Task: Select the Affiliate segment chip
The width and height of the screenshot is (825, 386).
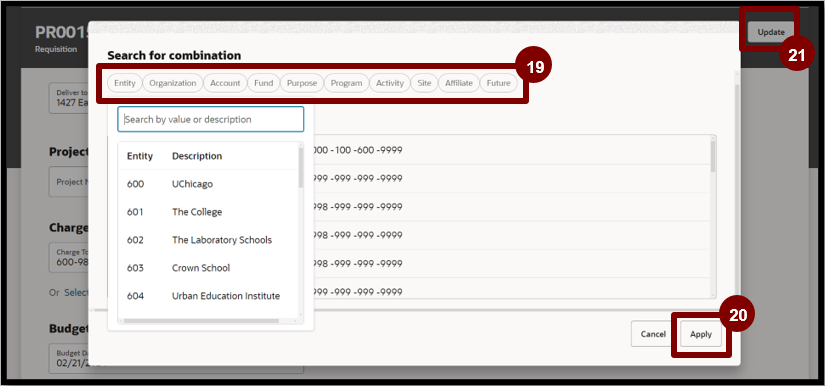Action: [459, 83]
